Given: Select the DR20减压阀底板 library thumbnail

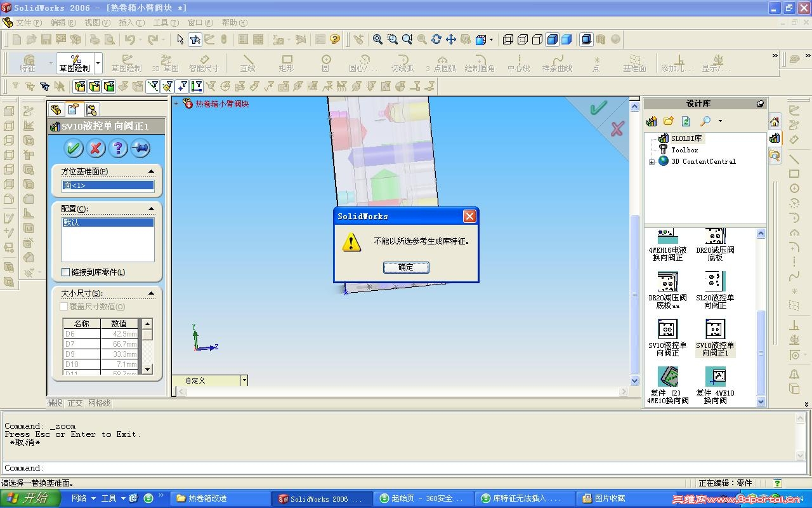Looking at the screenshot, I should pyautogui.click(x=715, y=245).
